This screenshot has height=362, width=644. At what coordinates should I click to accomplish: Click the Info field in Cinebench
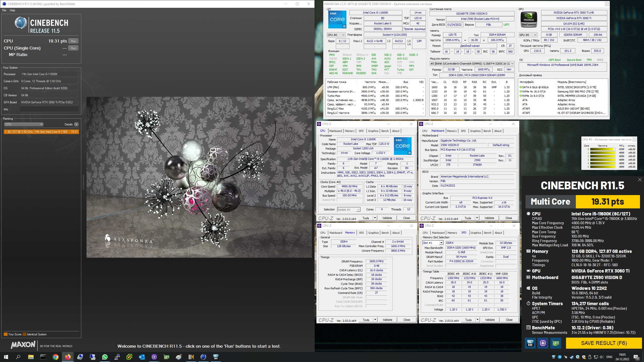coord(49,109)
